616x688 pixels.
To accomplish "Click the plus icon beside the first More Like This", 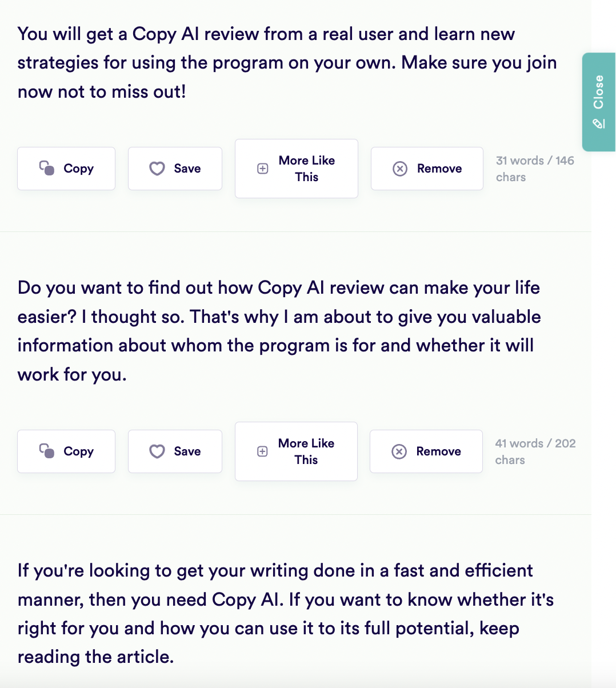I will [263, 169].
